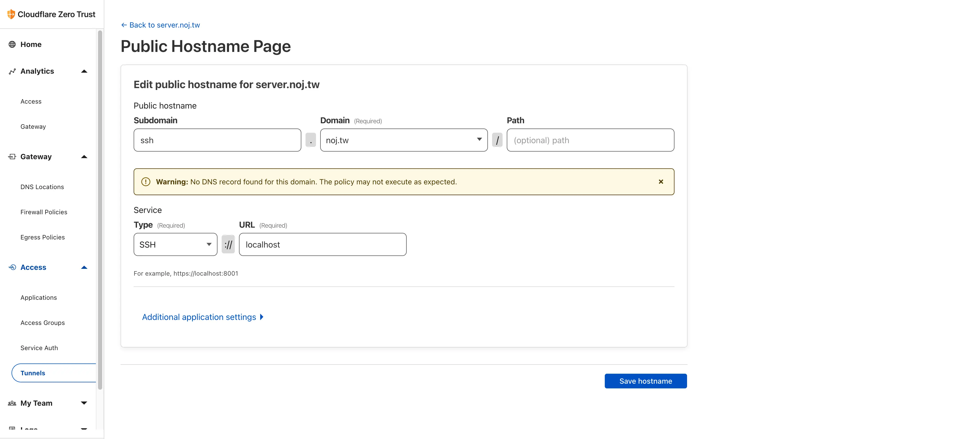Open the Domain dropdown showing noj.tw
This screenshot has width=980, height=439.
(x=404, y=140)
